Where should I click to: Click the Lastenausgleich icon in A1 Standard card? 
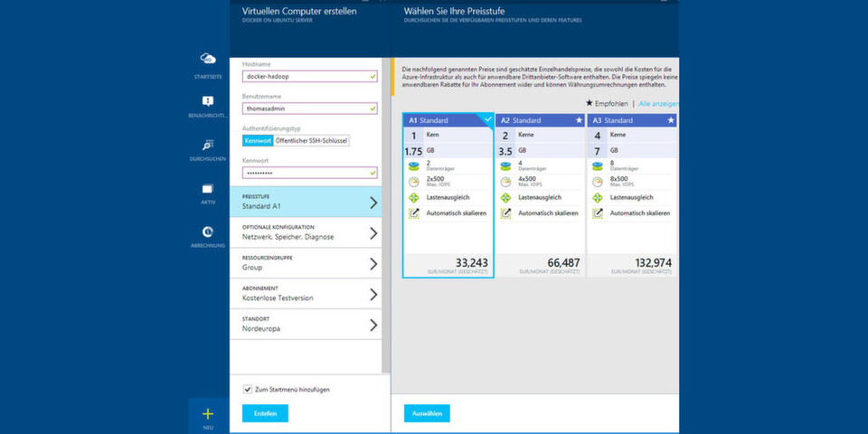(x=413, y=198)
